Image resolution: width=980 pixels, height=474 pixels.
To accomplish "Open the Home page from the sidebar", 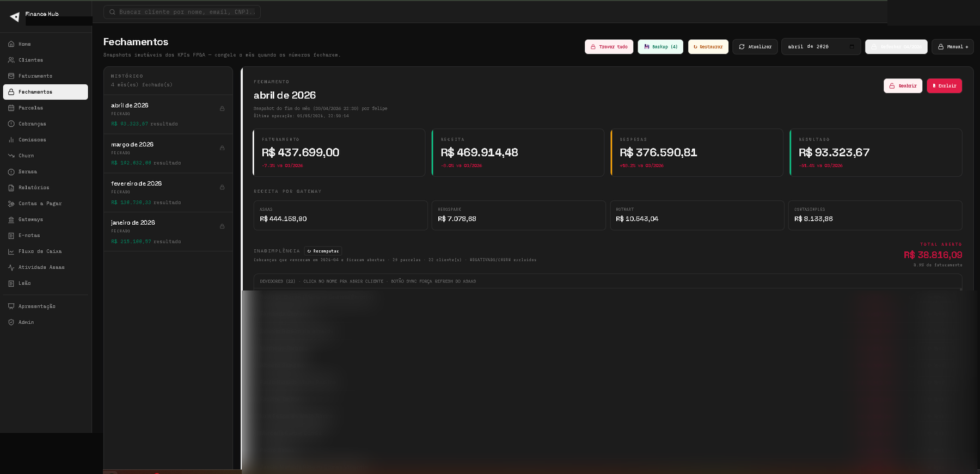I will click(x=45, y=44).
